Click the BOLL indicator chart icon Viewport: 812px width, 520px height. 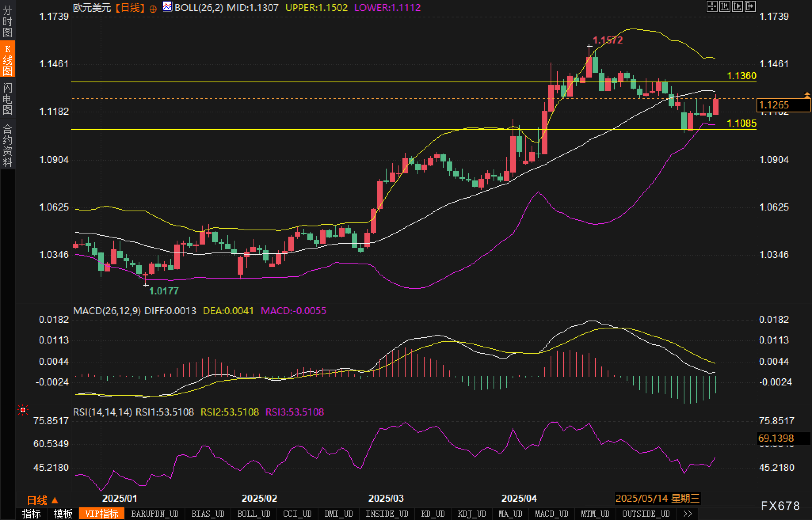tap(168, 7)
